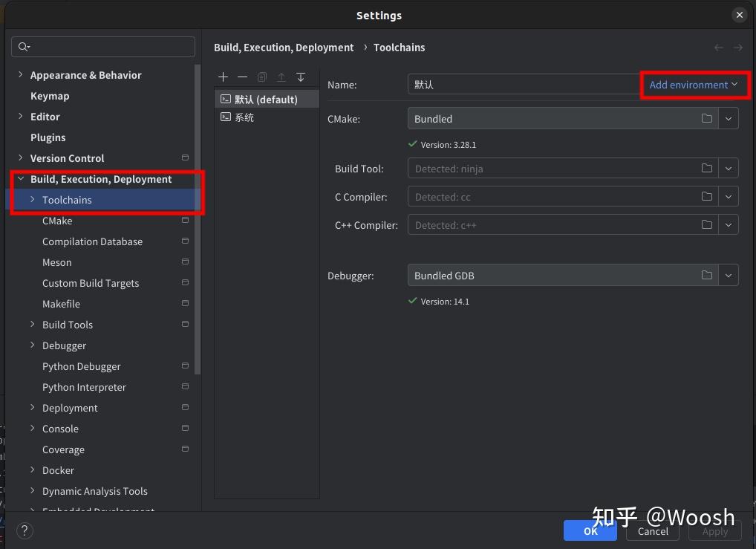Click the copy toolchain icon
756x549 pixels.
pos(261,77)
